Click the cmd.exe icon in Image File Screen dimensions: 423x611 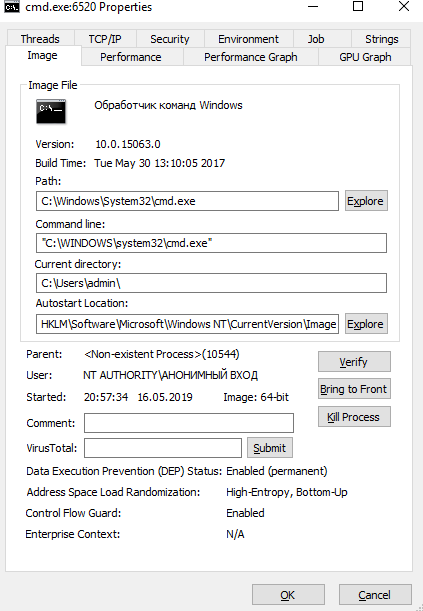click(51, 111)
